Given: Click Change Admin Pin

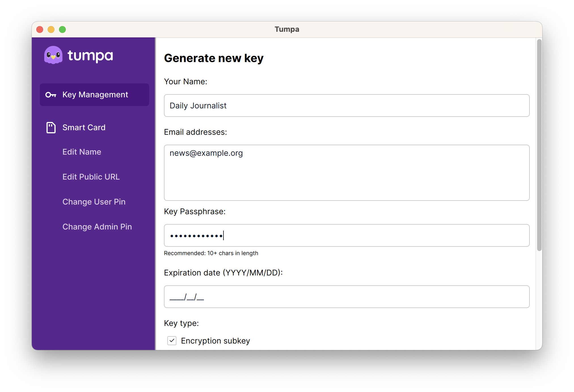Looking at the screenshot, I should [x=97, y=227].
